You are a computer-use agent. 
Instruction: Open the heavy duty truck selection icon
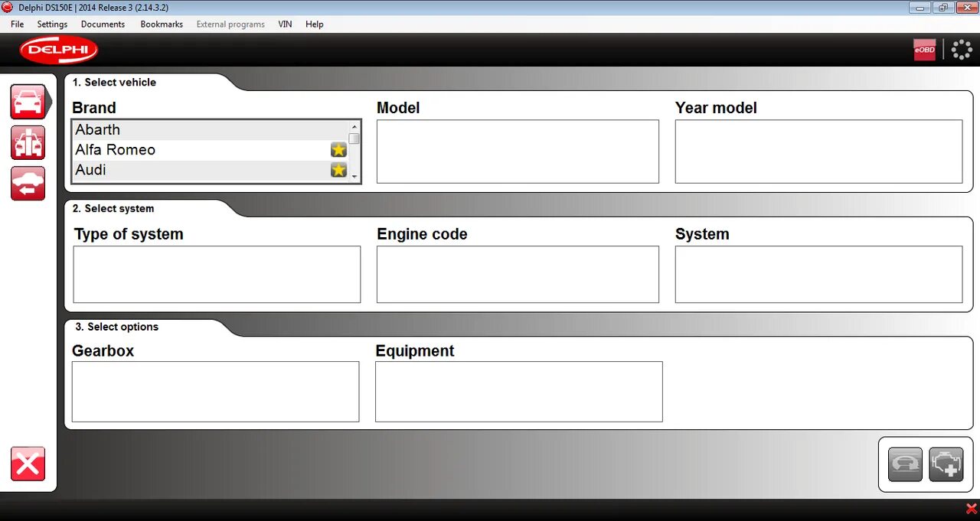(28, 143)
